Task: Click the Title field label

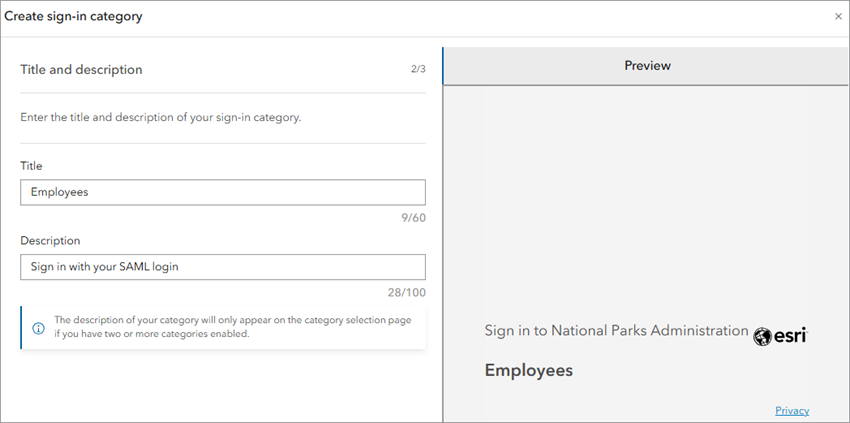Action: pyautogui.click(x=31, y=166)
